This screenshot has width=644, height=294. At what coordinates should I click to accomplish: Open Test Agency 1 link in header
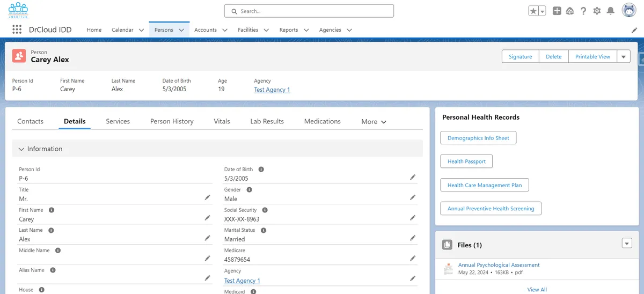point(272,90)
